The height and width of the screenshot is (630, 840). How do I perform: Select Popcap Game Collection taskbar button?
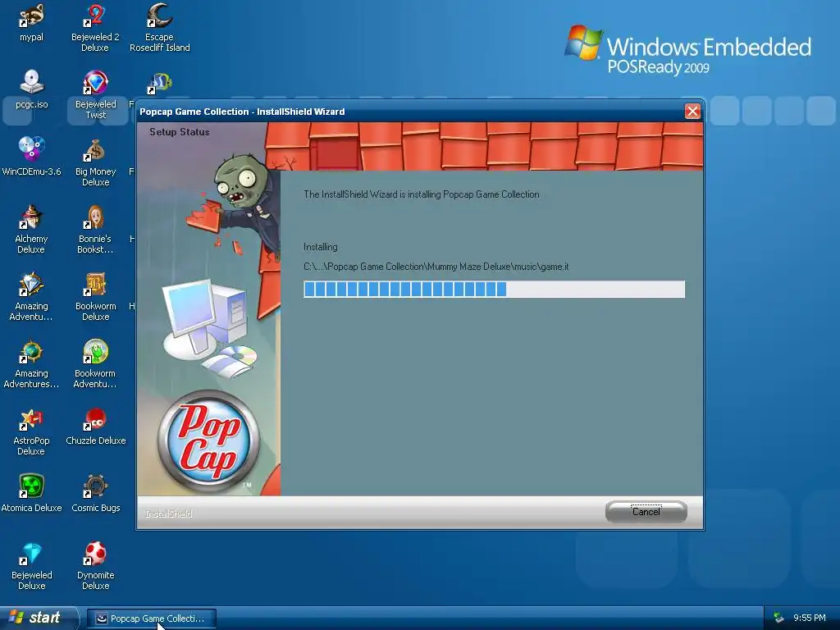(152, 619)
